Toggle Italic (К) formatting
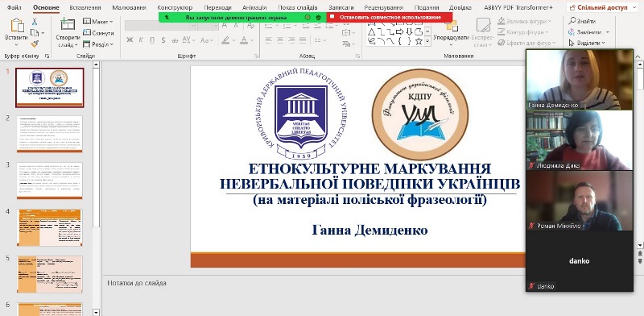This screenshot has height=316, width=644. [141, 40]
